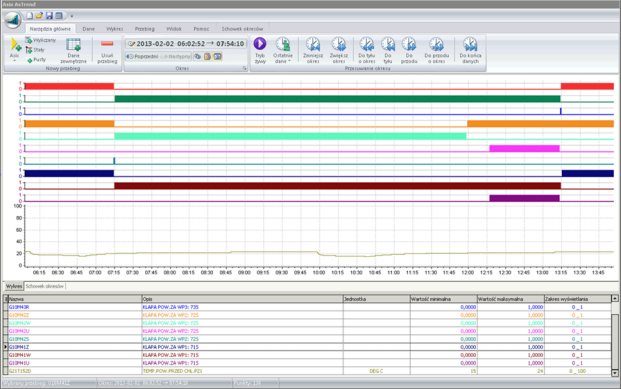Click the large dark green bar in chart
This screenshot has width=621, height=389.
[x=337, y=99]
